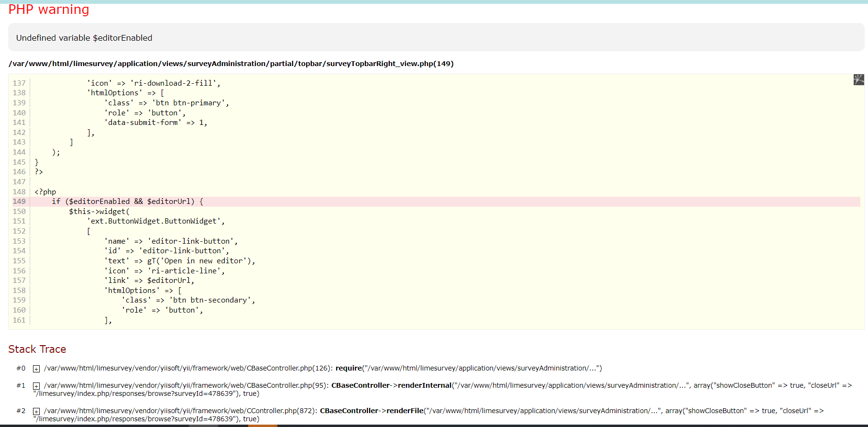The height and width of the screenshot is (427, 868).
Task: Click the $this->widget( code line
Action: point(99,212)
